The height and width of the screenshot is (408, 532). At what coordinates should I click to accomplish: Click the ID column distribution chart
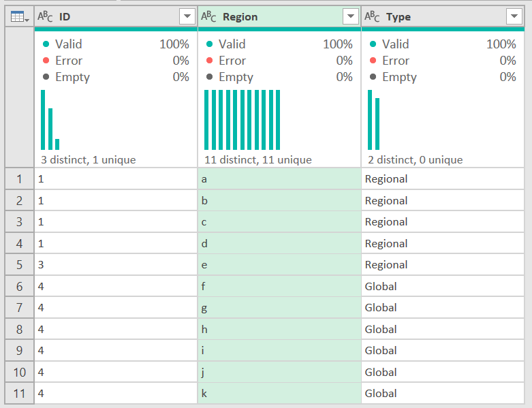coord(50,120)
